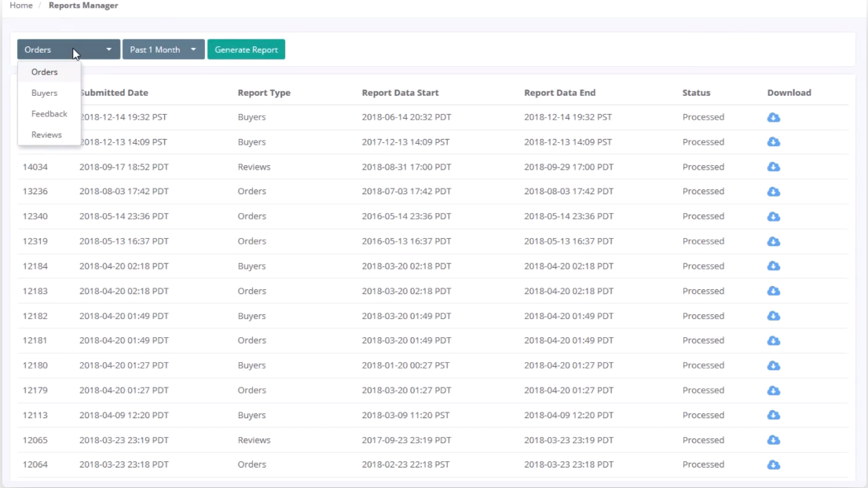Open the Orders report type dropdown

(68, 50)
